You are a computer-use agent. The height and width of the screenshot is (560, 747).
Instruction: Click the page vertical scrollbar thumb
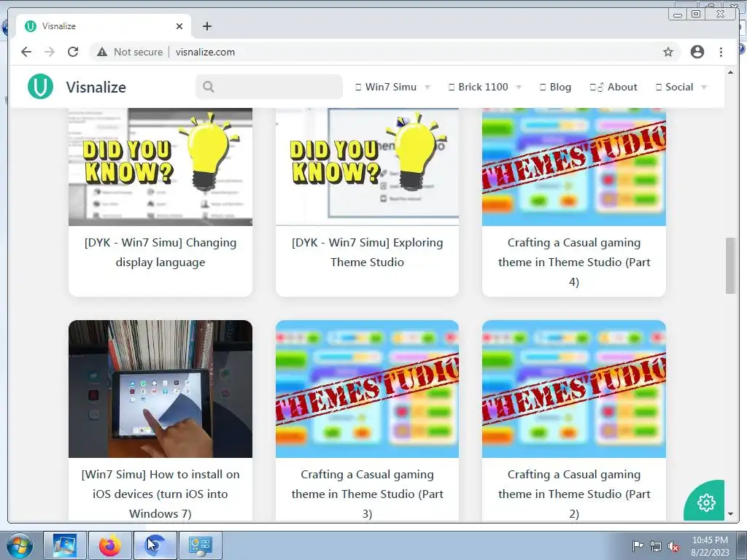click(730, 265)
